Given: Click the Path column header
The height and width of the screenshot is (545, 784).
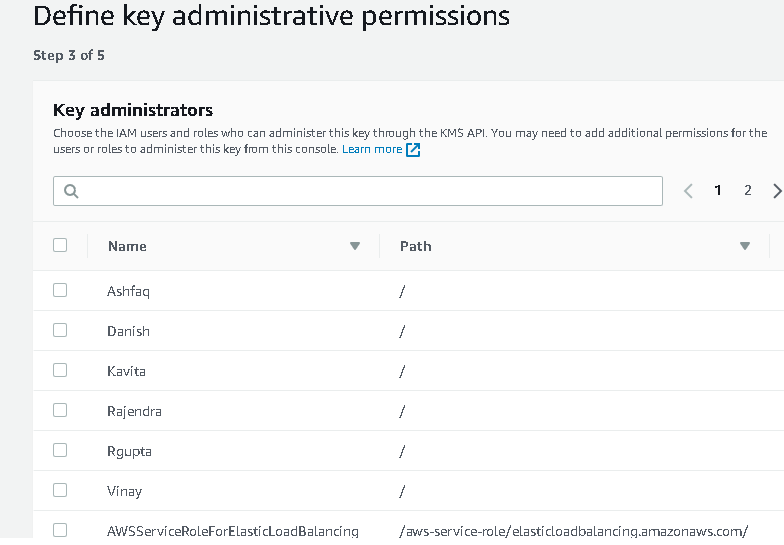Looking at the screenshot, I should (416, 246).
